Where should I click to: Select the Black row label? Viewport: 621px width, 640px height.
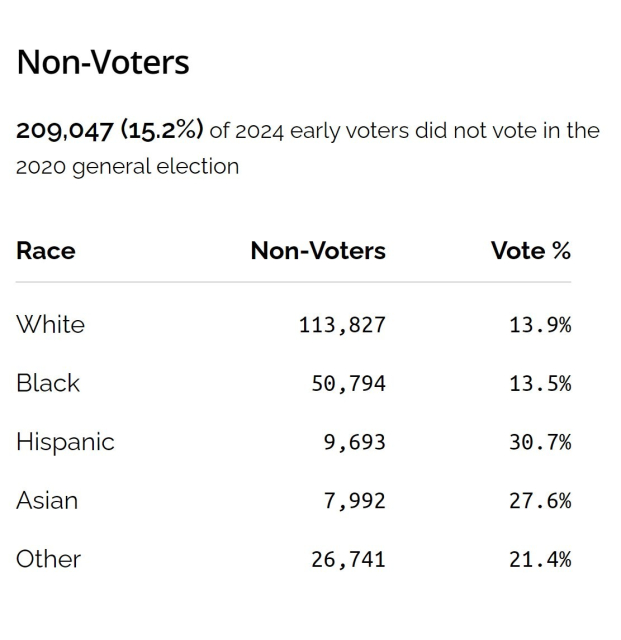point(48,383)
